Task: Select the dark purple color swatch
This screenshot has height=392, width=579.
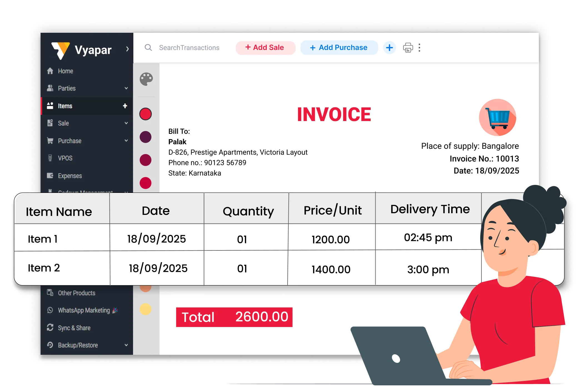Action: tap(145, 137)
